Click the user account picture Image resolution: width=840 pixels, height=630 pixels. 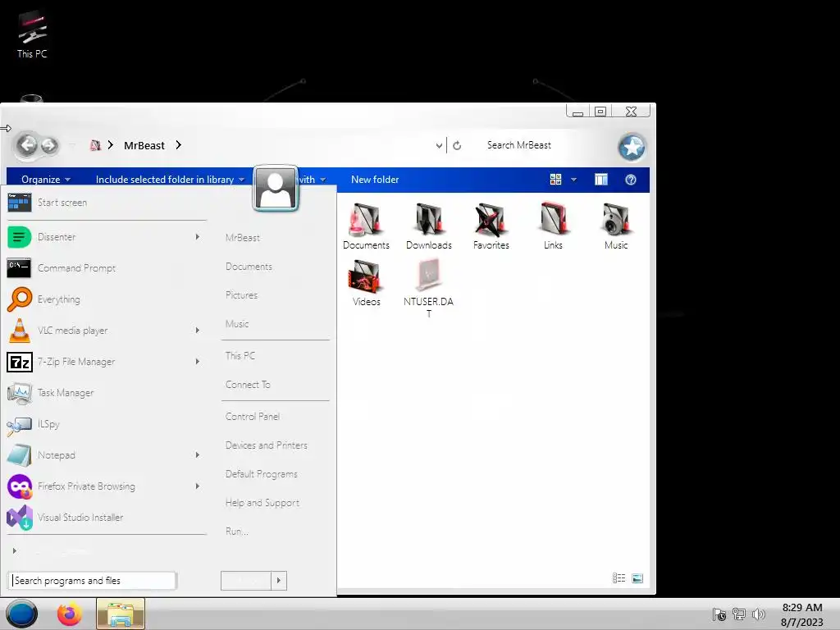[276, 188]
